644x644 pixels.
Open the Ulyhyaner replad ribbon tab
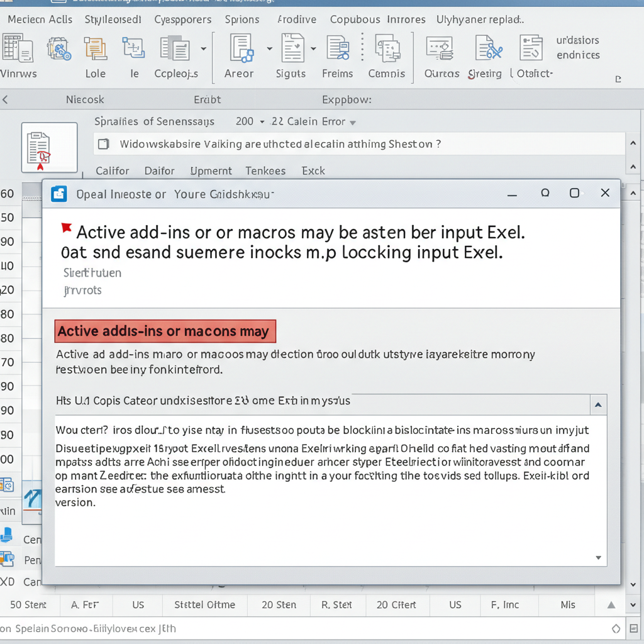point(480,19)
